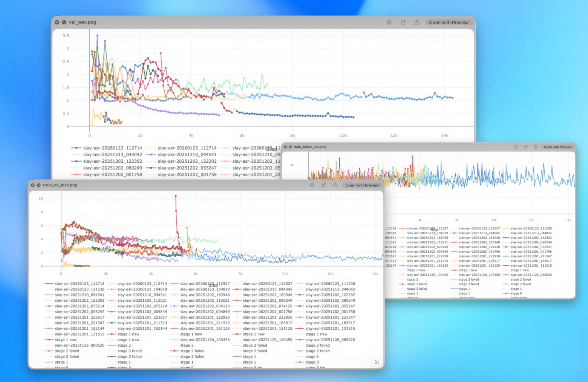Click the train_ce_loss.png title text
The width and height of the screenshot is (588, 382).
pyautogui.click(x=60, y=185)
